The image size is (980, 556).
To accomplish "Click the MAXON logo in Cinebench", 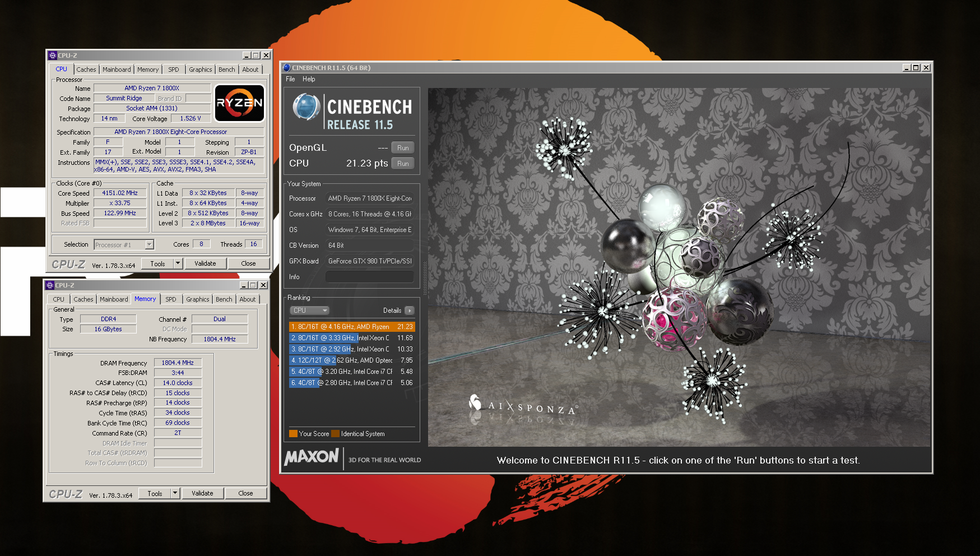I will click(x=312, y=457).
